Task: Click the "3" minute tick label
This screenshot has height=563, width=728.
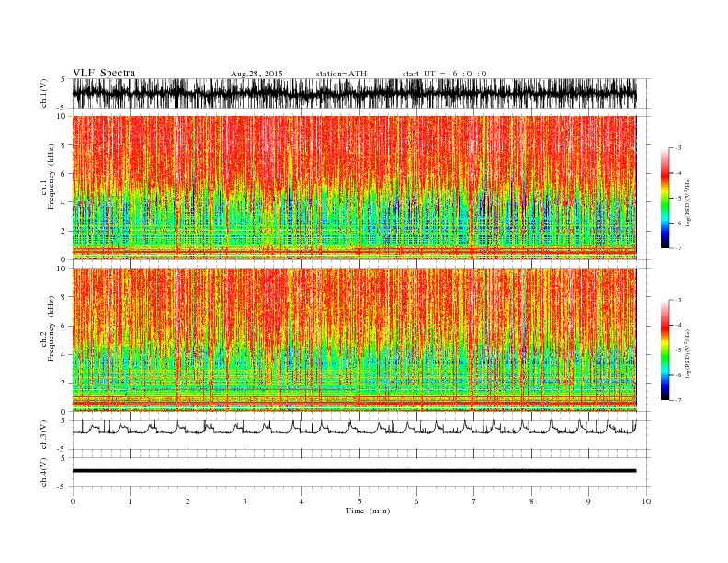Action: point(245,501)
